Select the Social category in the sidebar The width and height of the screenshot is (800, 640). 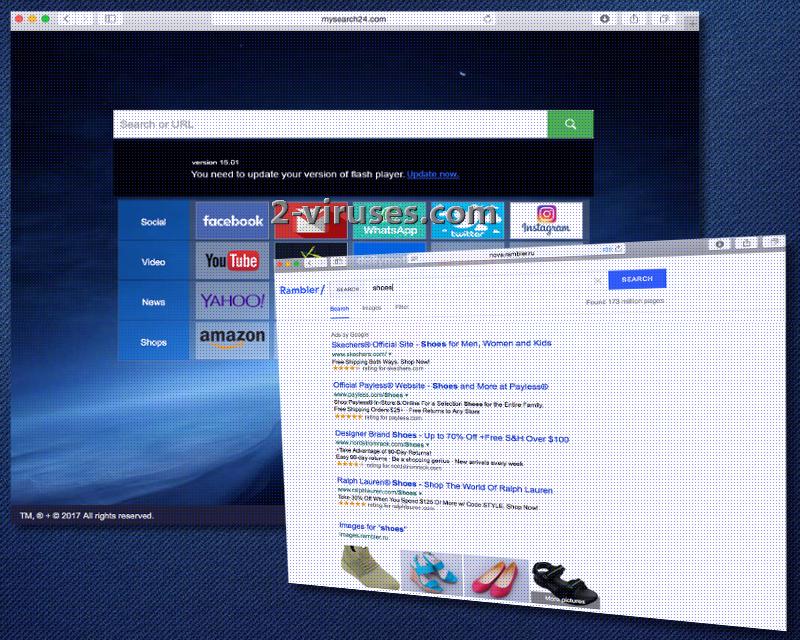pyautogui.click(x=152, y=221)
